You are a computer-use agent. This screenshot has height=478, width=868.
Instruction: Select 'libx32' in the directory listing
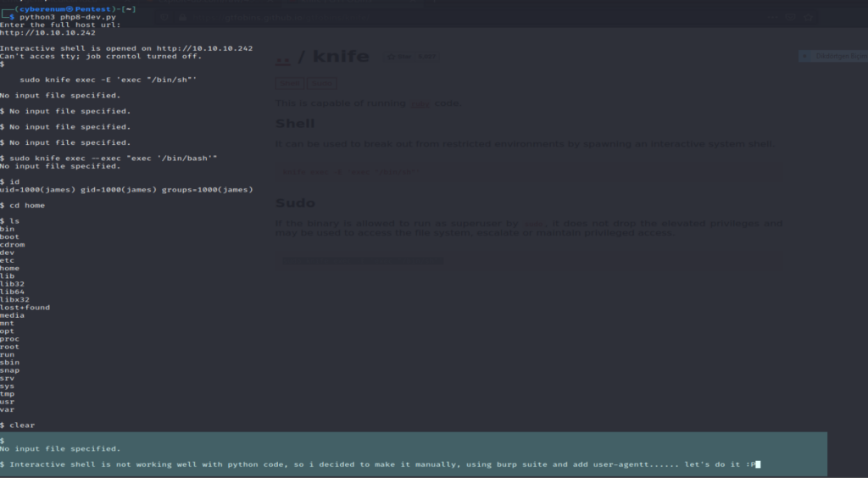(x=15, y=299)
